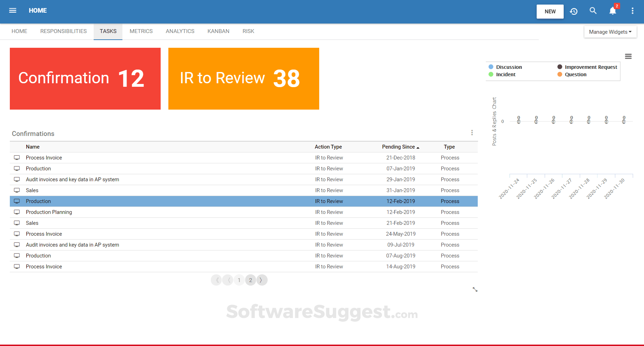Screen dimensions: 644x346
Task: View notifications via the bell icon
Action: point(612,11)
